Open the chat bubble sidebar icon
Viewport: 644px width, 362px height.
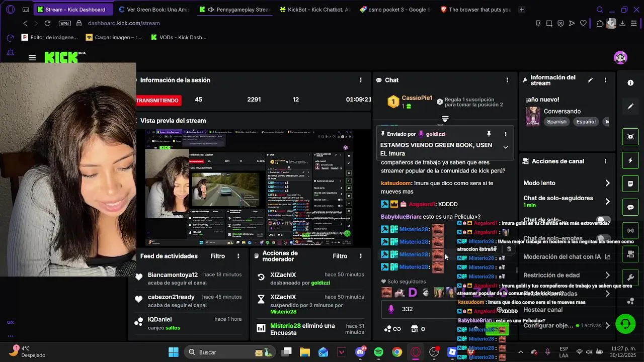point(630,207)
